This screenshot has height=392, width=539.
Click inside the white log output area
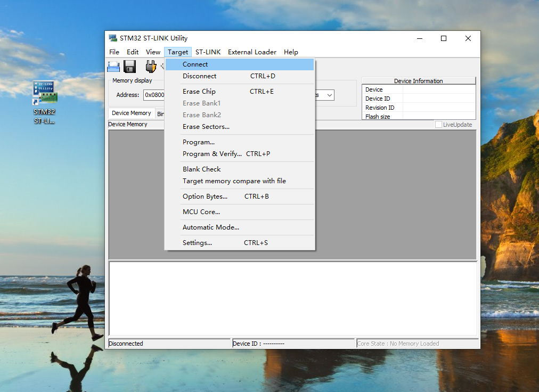[293, 298]
